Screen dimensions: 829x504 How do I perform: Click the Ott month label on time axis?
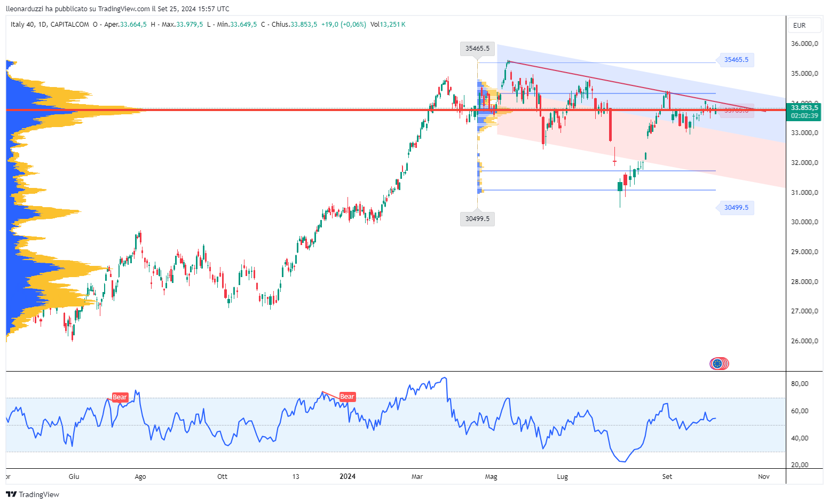coord(223,477)
